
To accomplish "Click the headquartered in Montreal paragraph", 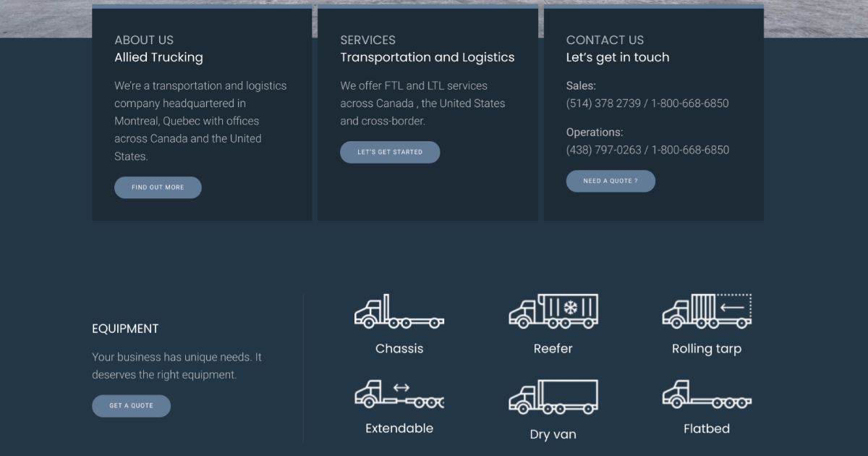I will click(x=200, y=121).
